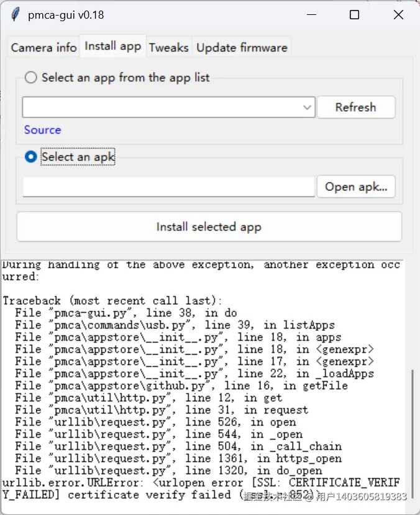Click the log line mentioning listApps
This screenshot has width=420, height=515.
tap(175, 325)
